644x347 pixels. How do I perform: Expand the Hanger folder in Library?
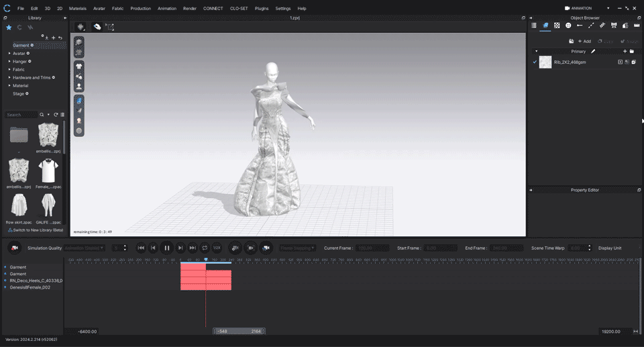point(9,61)
